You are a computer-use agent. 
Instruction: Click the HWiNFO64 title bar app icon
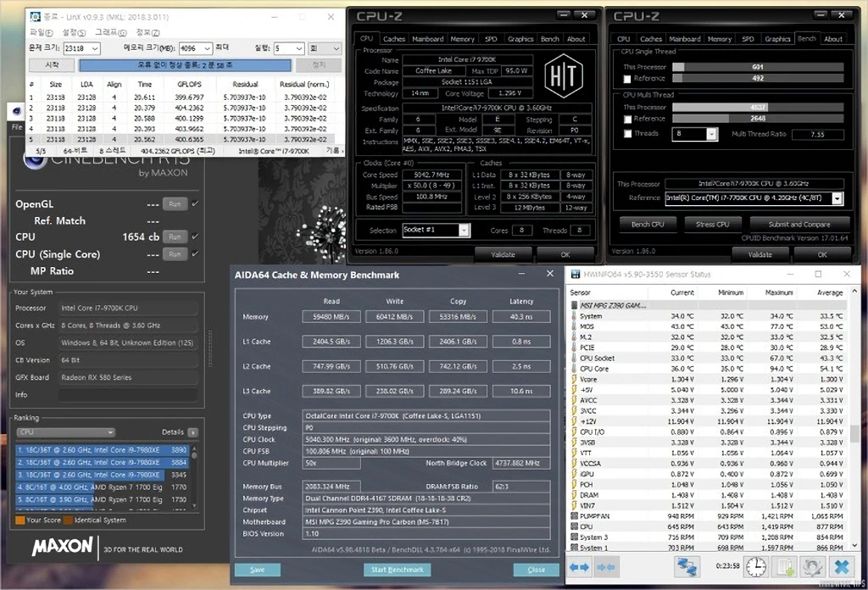click(576, 275)
